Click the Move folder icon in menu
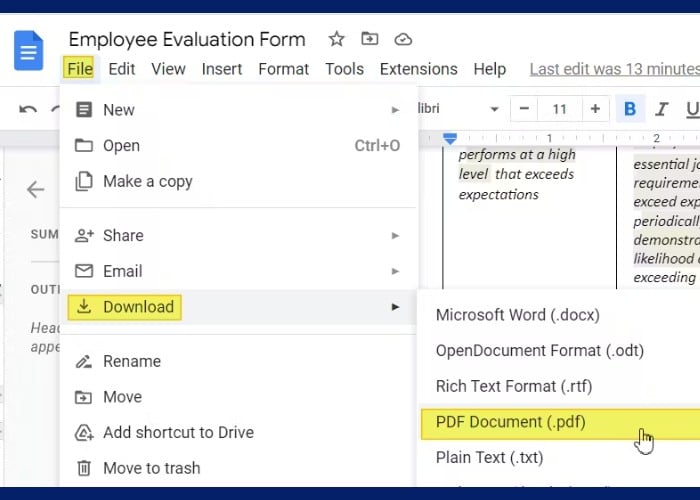 (83, 397)
